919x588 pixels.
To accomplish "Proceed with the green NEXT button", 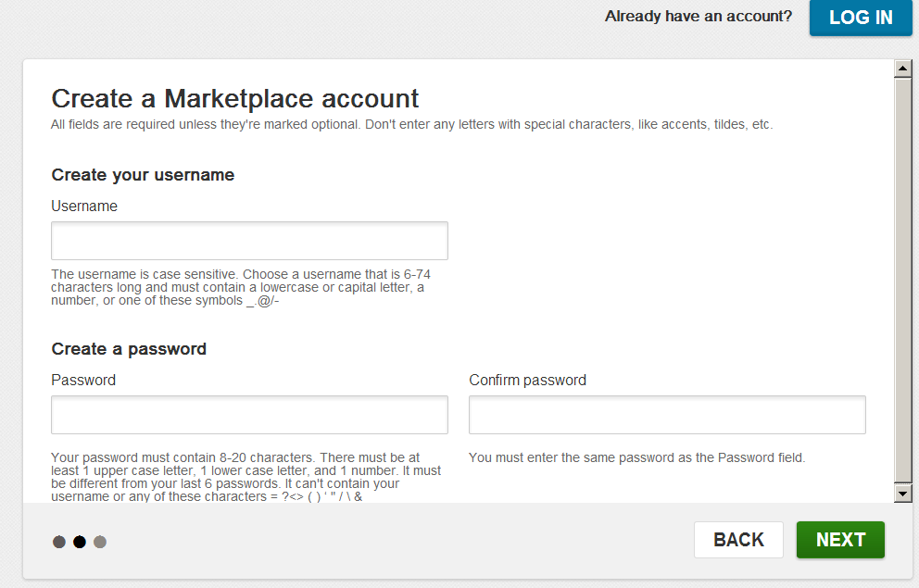I will [x=840, y=540].
